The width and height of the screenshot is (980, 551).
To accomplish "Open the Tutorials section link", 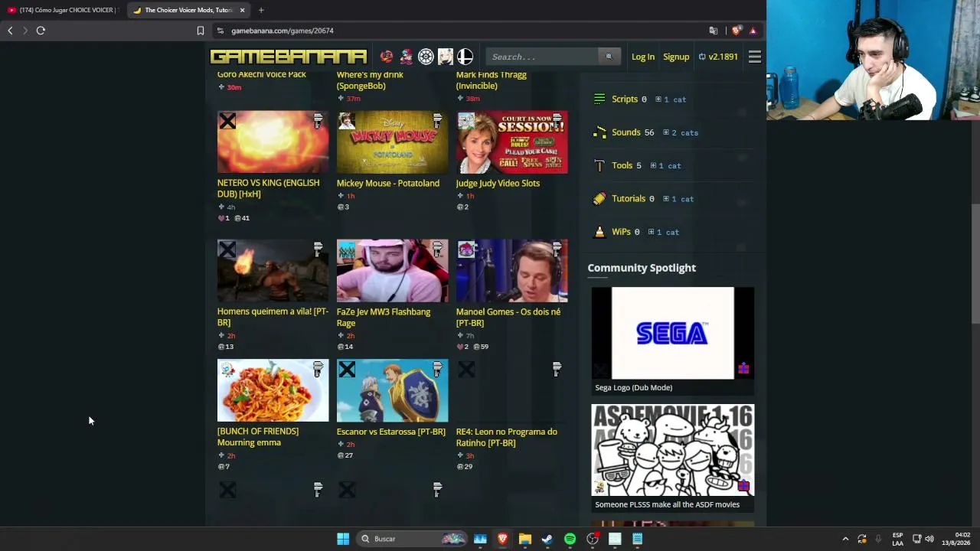I will coord(629,199).
